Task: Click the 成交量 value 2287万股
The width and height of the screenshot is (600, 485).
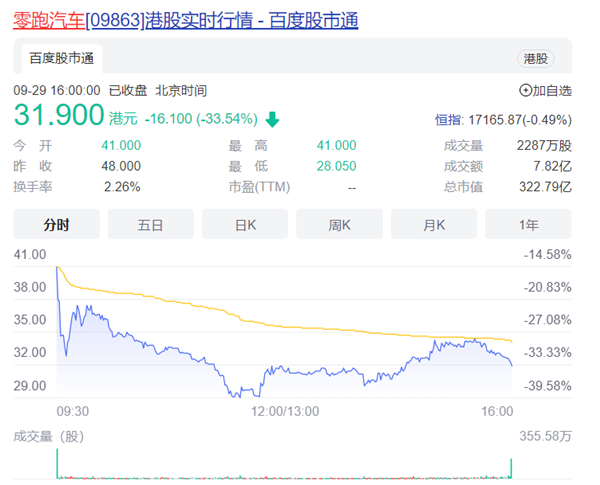Action: click(x=544, y=145)
